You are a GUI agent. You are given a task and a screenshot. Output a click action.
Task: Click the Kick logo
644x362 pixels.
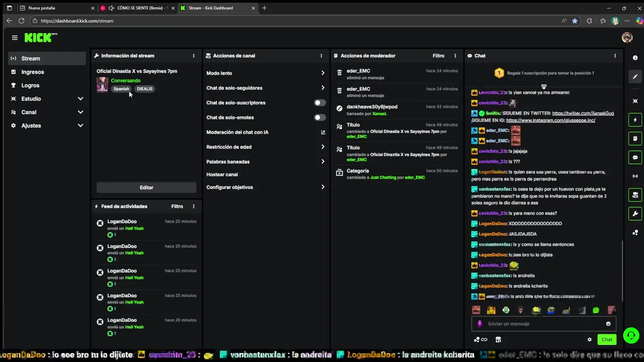[x=41, y=38]
